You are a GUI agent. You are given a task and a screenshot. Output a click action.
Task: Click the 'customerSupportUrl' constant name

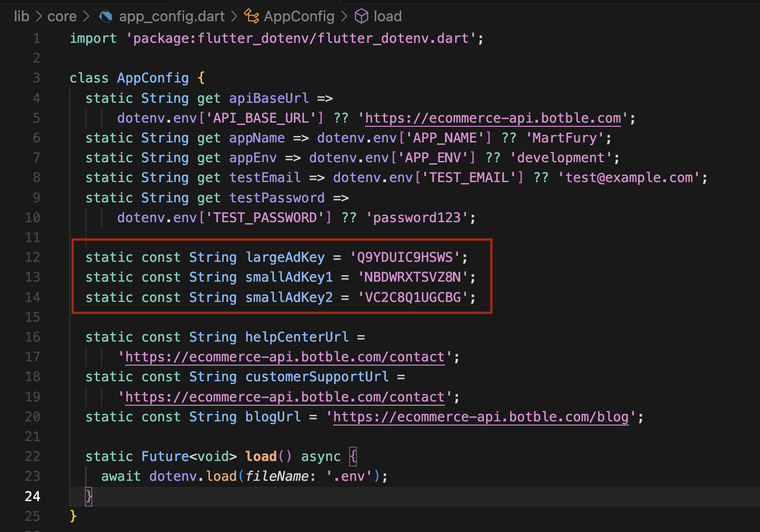(x=317, y=377)
